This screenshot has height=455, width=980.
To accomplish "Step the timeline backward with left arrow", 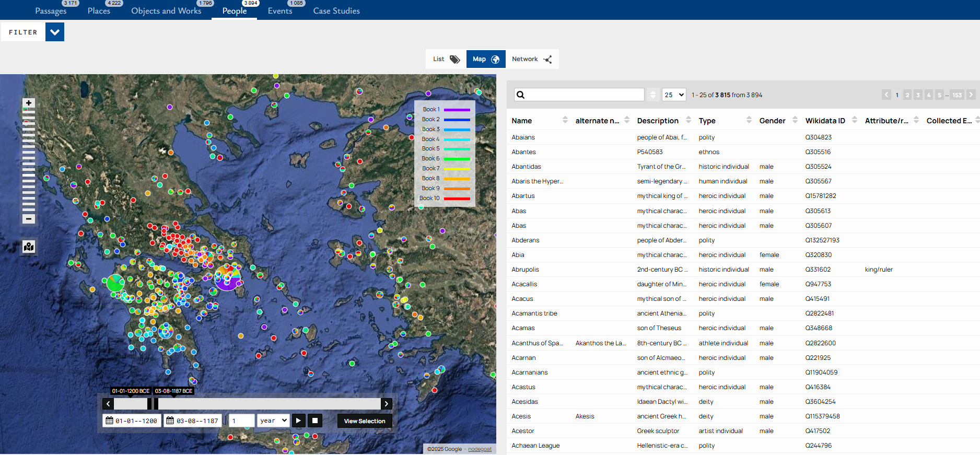I will [108, 404].
